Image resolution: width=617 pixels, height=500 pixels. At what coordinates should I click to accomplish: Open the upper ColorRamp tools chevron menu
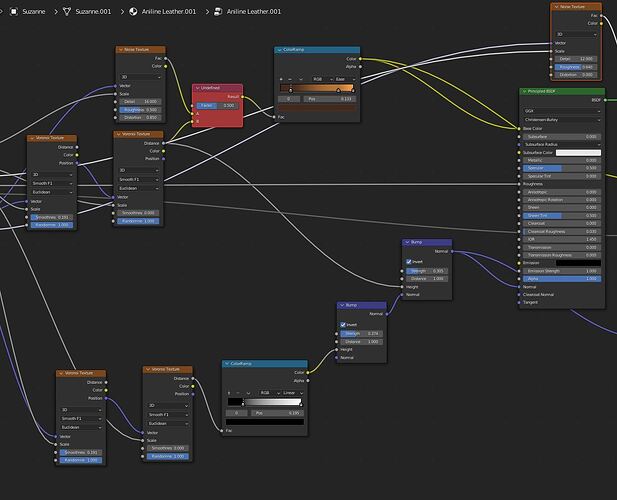301,79
